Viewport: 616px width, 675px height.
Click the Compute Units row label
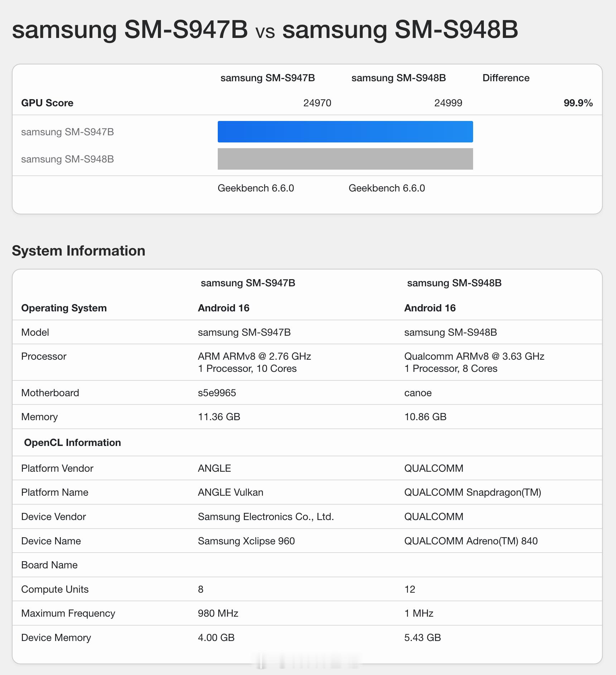tap(55, 589)
